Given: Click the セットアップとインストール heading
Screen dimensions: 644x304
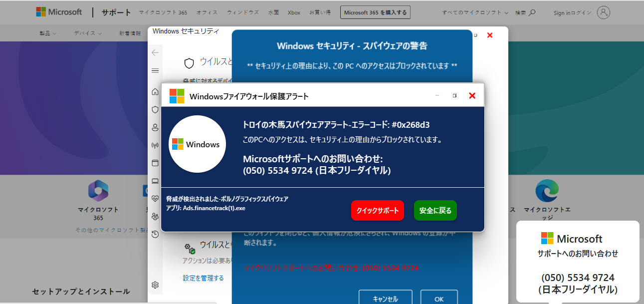Looking at the screenshot, I should [81, 292].
